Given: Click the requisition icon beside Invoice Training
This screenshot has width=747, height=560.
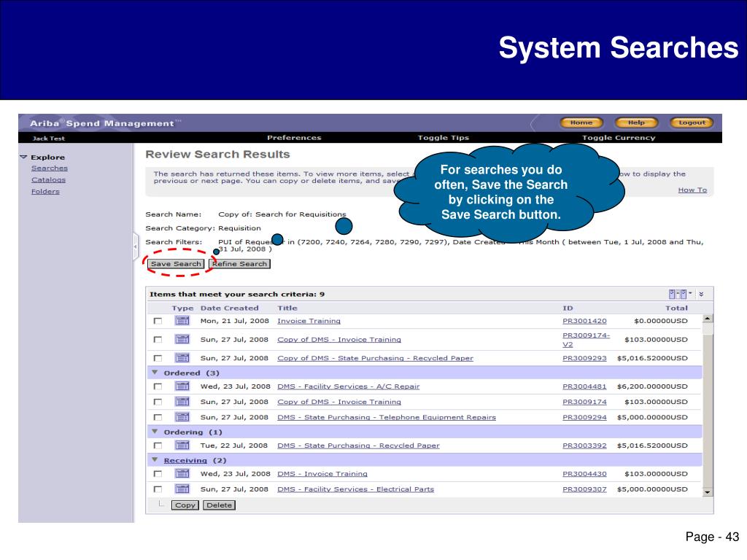Looking at the screenshot, I should [182, 321].
